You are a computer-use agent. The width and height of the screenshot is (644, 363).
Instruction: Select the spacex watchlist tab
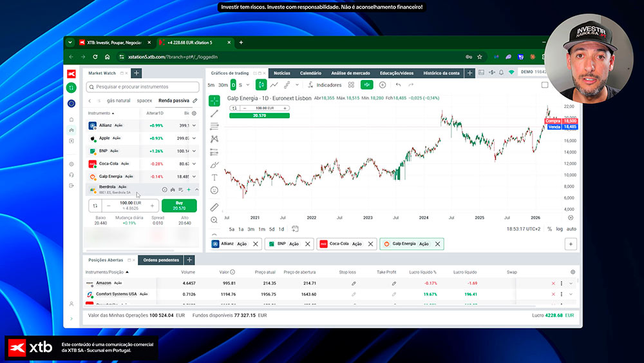144,101
